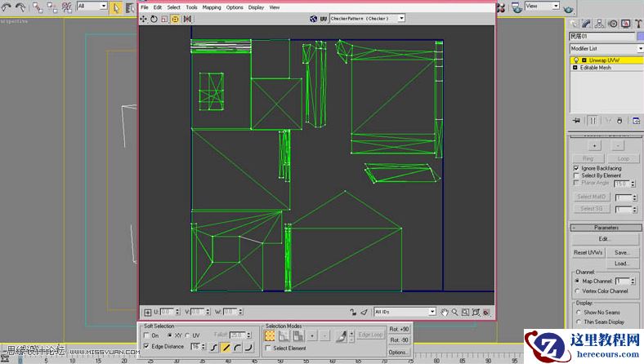Open the All IDs dropdown
644x364 pixels.
(x=432, y=312)
